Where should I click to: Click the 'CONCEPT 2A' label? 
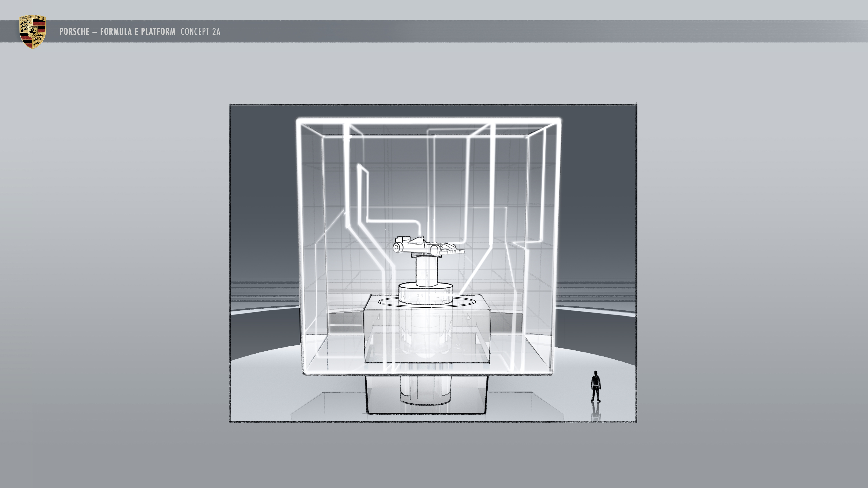tap(200, 32)
